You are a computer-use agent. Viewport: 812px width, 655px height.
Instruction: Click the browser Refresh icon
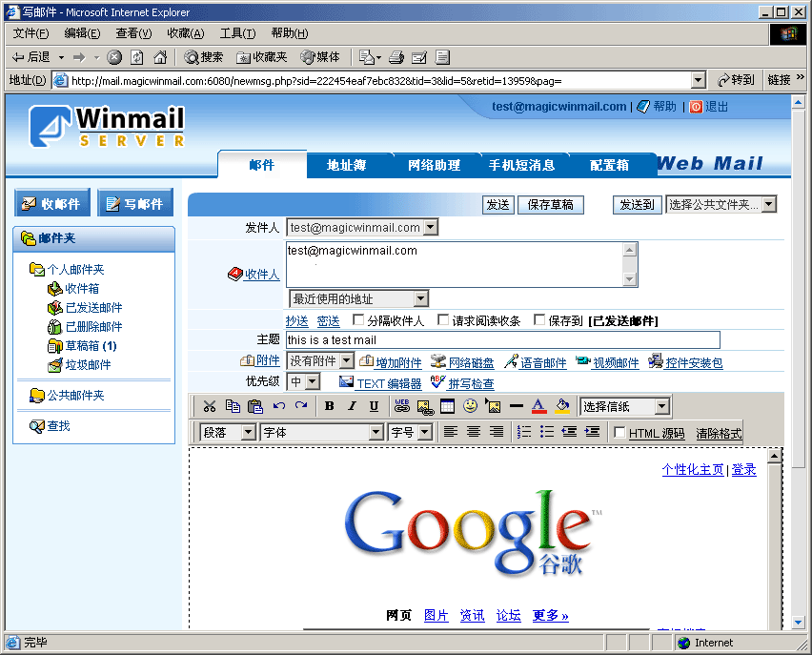[x=136, y=57]
